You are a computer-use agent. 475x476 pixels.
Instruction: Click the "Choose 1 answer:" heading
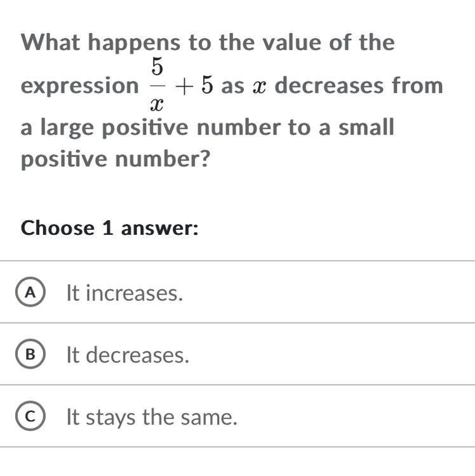(109, 228)
